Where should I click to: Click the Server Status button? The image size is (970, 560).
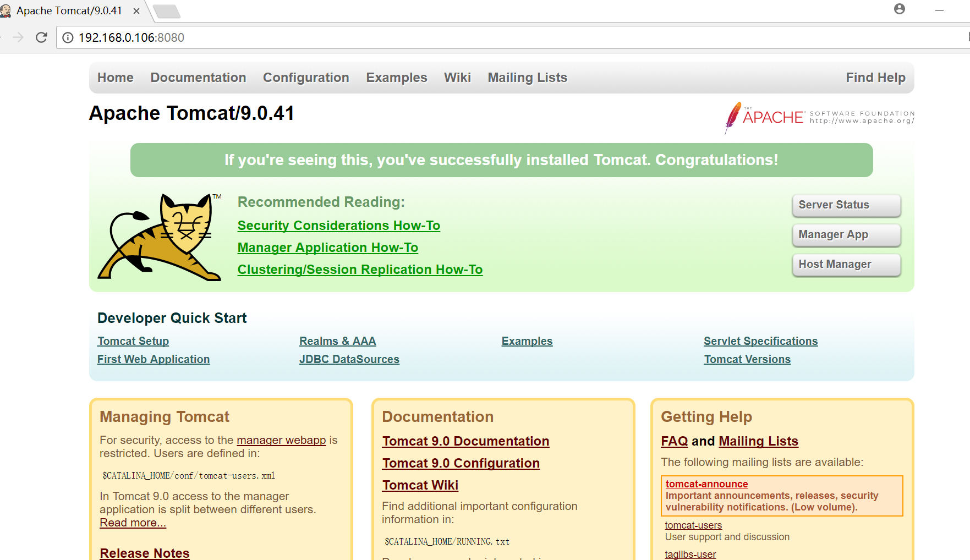point(846,205)
